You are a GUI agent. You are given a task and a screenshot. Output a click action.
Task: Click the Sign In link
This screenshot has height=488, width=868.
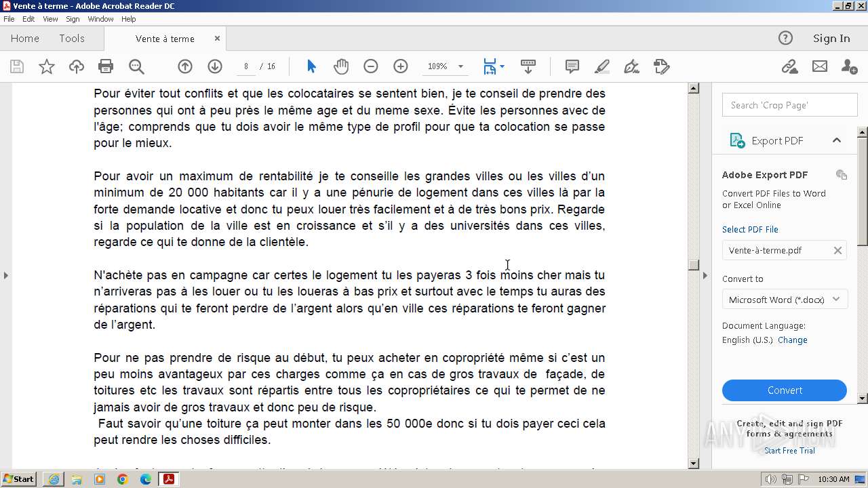tap(831, 39)
